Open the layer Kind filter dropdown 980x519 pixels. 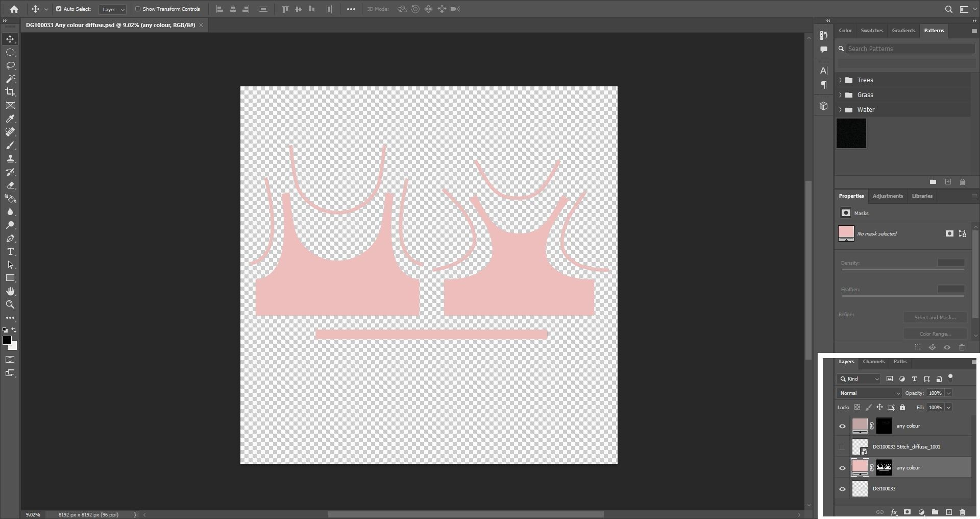click(859, 379)
